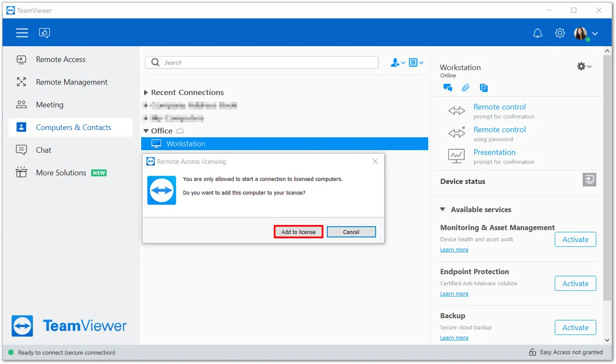This screenshot has width=616, height=364.
Task: Cancel the licensing dialog
Action: (x=351, y=232)
